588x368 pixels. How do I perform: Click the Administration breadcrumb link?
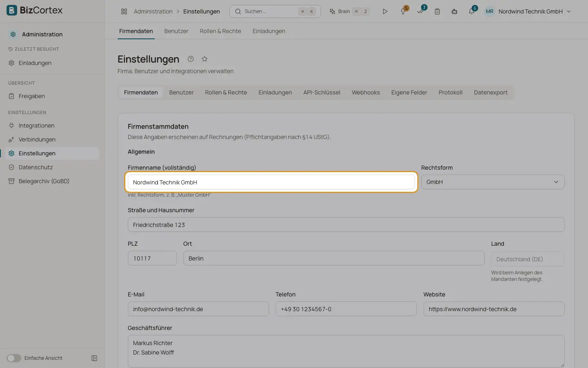point(153,11)
